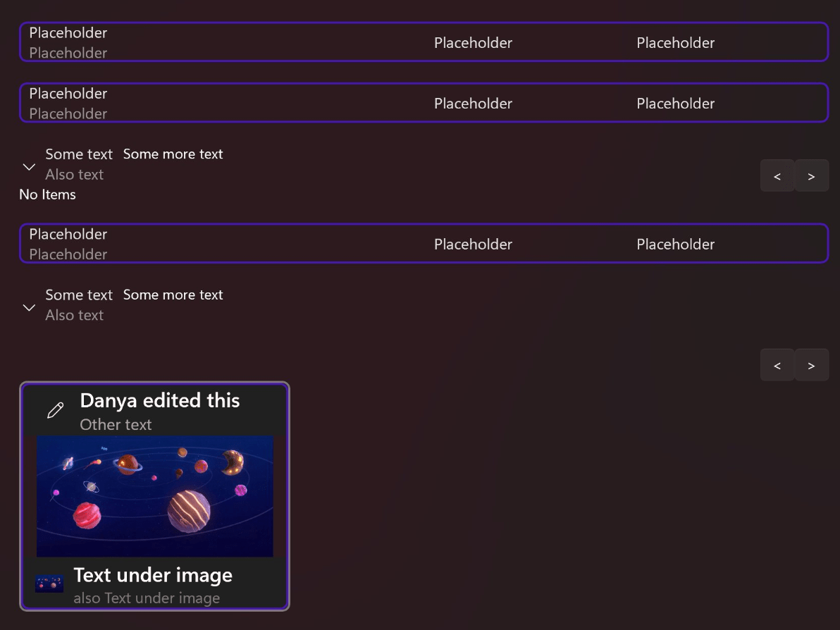Select the Danya edited this title
Screen dimensions: 840x630
click(x=160, y=400)
